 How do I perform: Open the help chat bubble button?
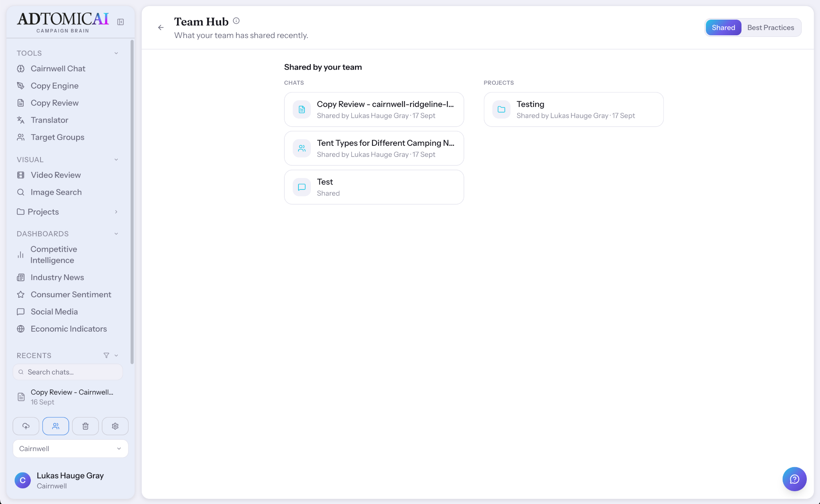(x=794, y=479)
